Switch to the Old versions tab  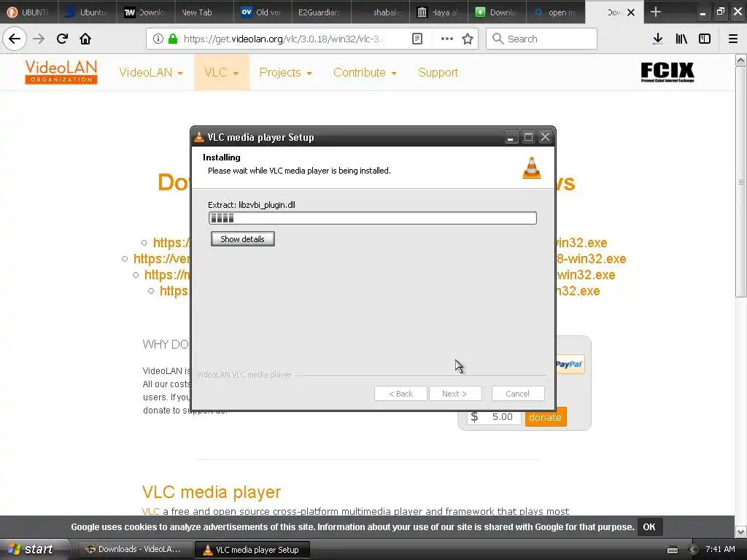263,12
